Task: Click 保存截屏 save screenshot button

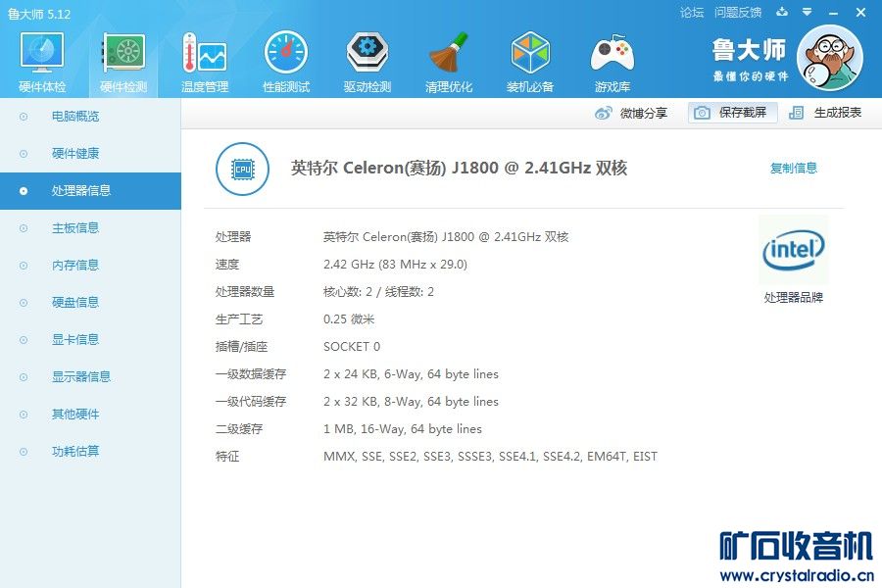Action: (732, 113)
